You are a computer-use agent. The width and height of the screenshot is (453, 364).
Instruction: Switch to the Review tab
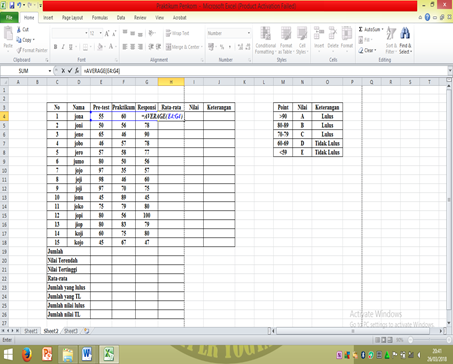point(140,18)
